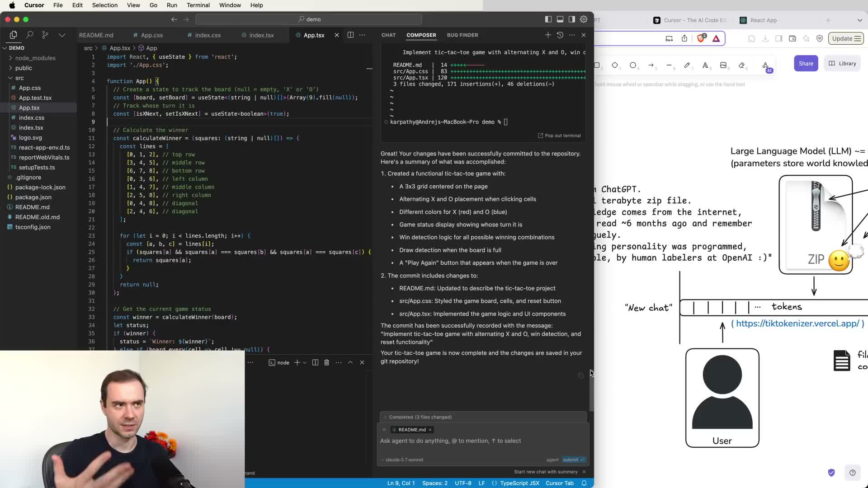The image size is (868, 488).
Task: Start a new composer with plus icon
Action: [x=548, y=35]
